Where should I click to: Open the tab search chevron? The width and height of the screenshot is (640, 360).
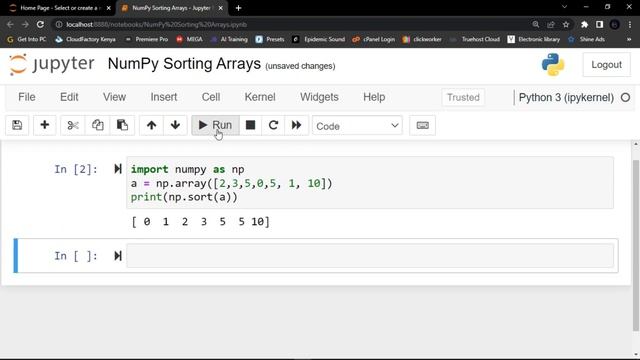coord(564,7)
